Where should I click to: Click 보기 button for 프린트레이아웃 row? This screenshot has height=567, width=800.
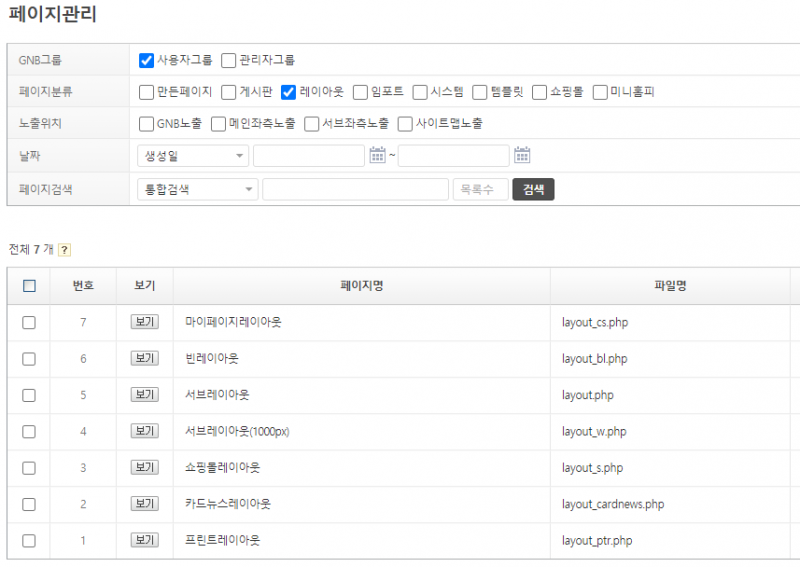coord(145,540)
